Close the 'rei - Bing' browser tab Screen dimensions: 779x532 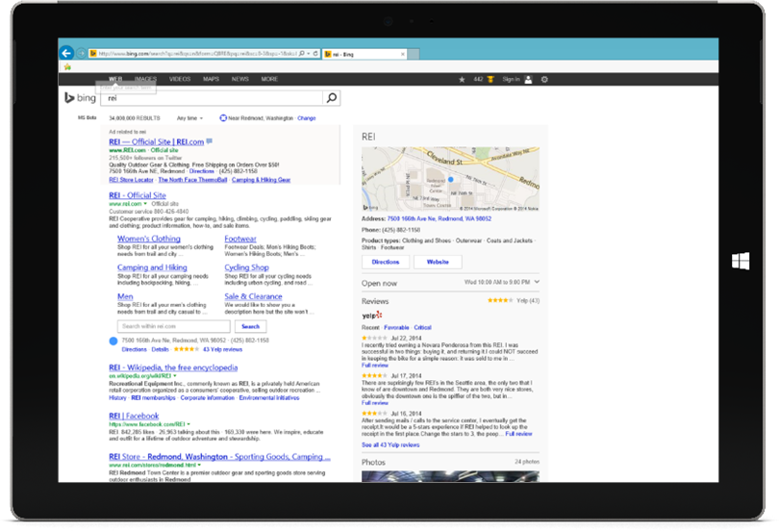402,54
